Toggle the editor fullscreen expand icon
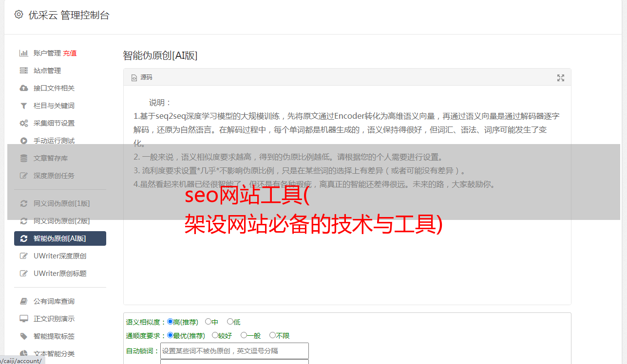The width and height of the screenshot is (627, 364). pos(560,78)
